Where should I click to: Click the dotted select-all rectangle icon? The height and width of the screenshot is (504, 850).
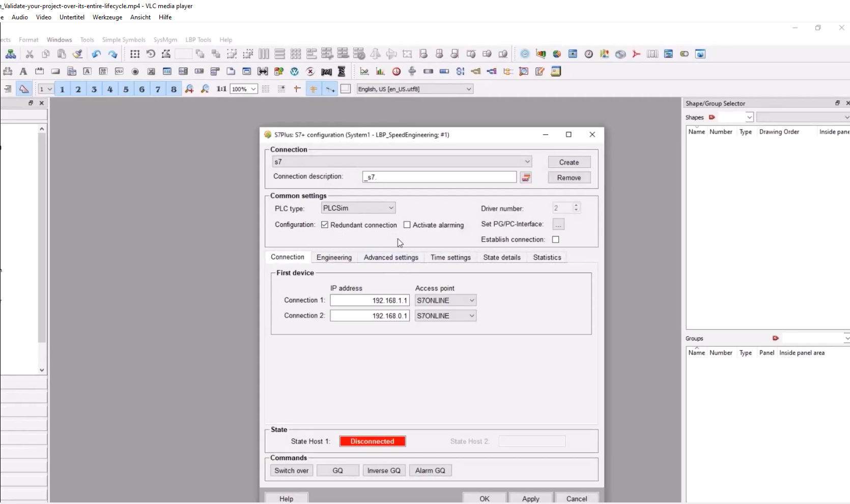coord(135,54)
